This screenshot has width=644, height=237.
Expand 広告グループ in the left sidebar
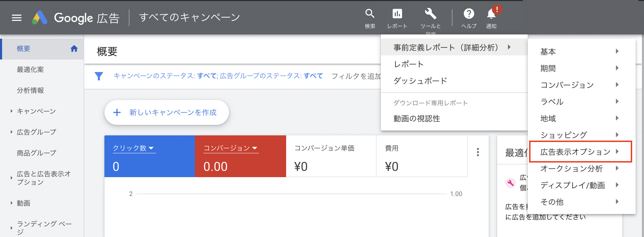[11, 132]
